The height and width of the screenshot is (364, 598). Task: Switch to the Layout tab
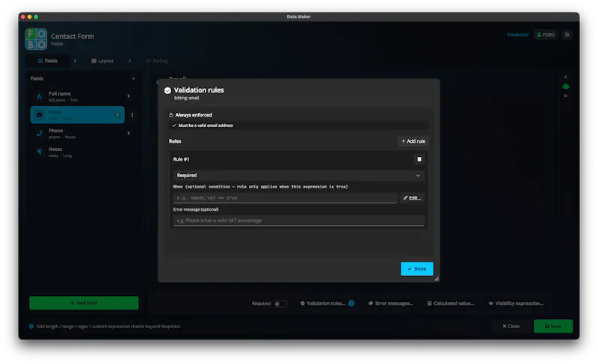coord(102,61)
